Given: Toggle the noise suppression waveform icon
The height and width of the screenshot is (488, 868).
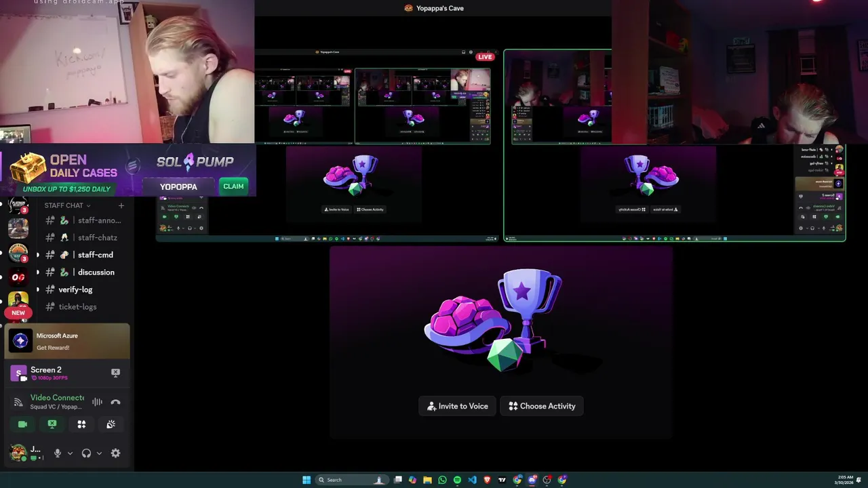Looking at the screenshot, I should [x=97, y=402].
